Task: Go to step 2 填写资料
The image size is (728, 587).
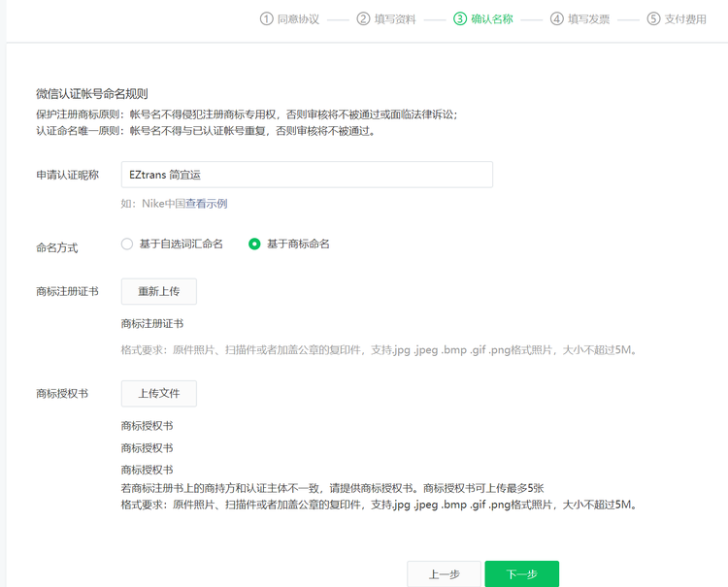Action: tap(386, 19)
